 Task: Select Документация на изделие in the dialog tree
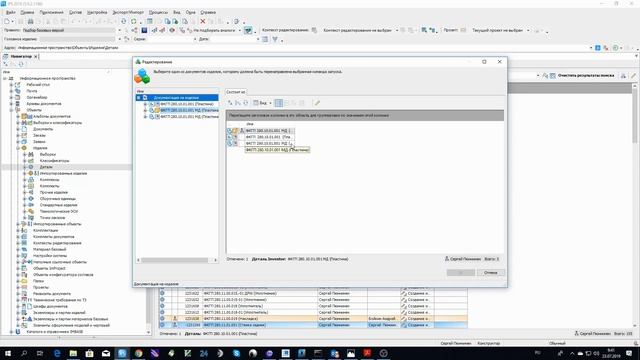point(176,98)
